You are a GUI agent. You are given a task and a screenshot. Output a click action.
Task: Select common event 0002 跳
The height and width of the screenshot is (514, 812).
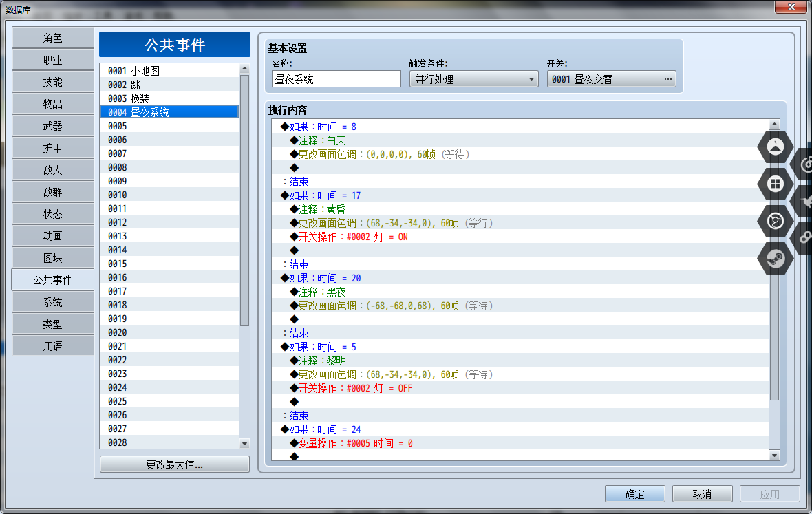(169, 85)
